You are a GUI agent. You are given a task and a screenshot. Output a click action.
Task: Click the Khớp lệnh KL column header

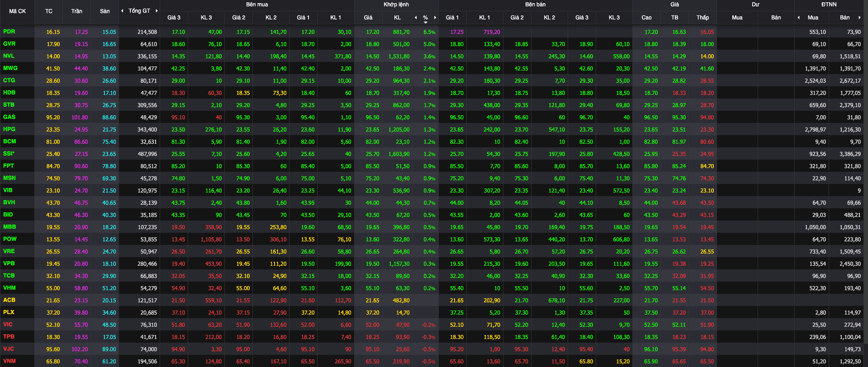pos(397,18)
